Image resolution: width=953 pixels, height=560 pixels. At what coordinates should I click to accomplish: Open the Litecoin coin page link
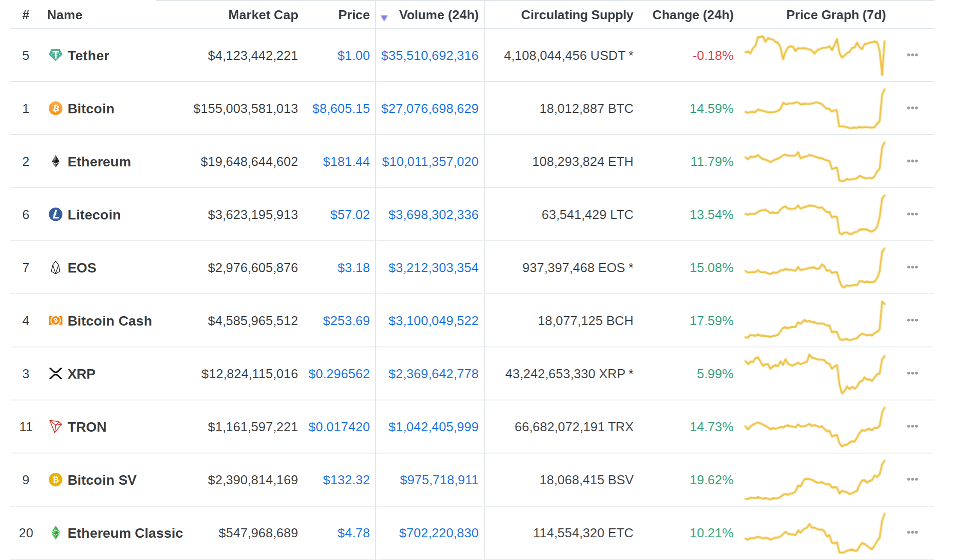[94, 215]
